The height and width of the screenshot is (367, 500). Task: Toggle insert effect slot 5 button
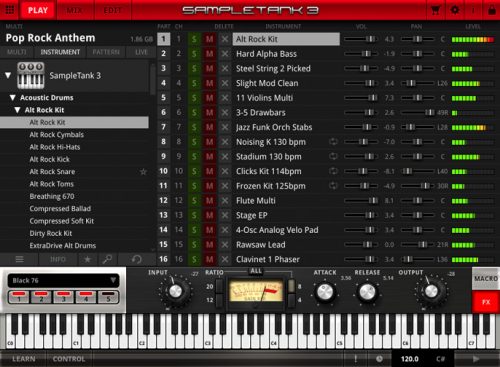[108, 296]
